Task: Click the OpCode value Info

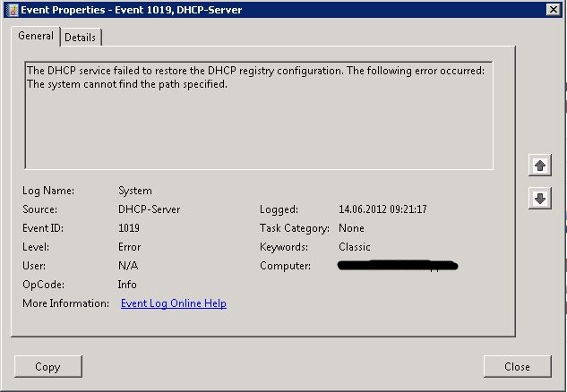Action: tap(127, 285)
